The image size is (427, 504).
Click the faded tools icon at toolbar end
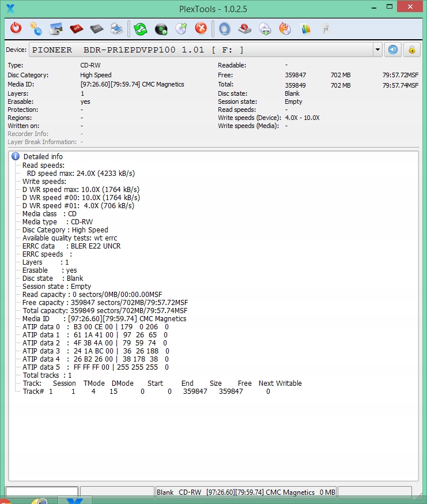326,29
